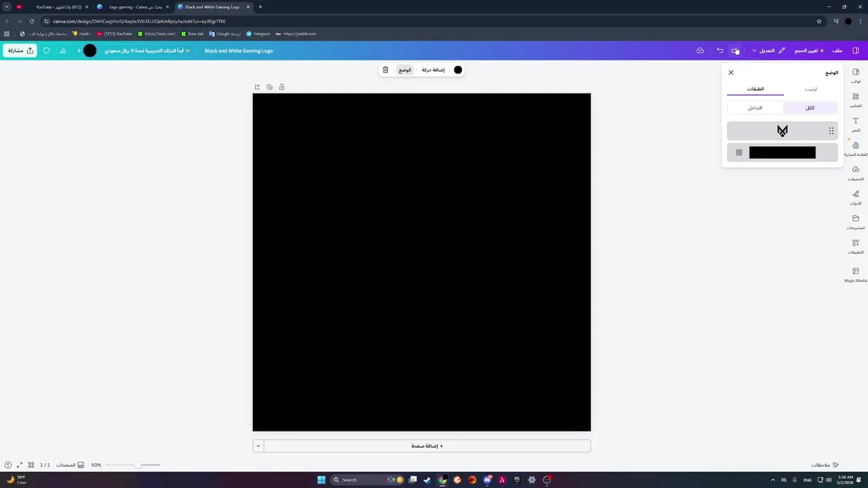
Task: Select the All (الكل) layers filter
Action: tap(810, 108)
